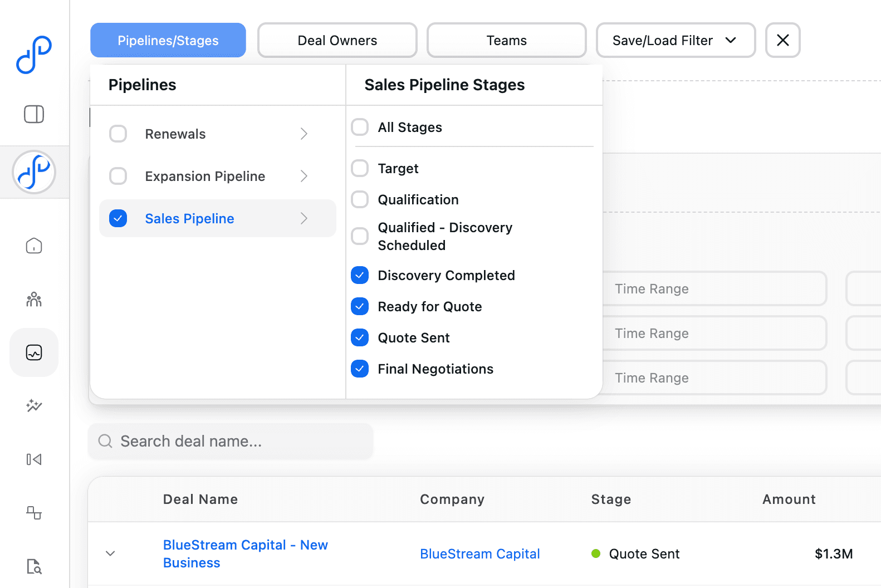This screenshot has width=881, height=588.
Task: Uncheck the Sales Pipeline checkbox
Action: click(x=118, y=218)
